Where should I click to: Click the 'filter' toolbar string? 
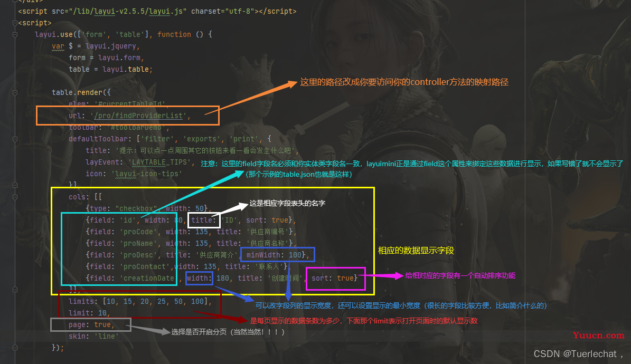tap(157, 139)
